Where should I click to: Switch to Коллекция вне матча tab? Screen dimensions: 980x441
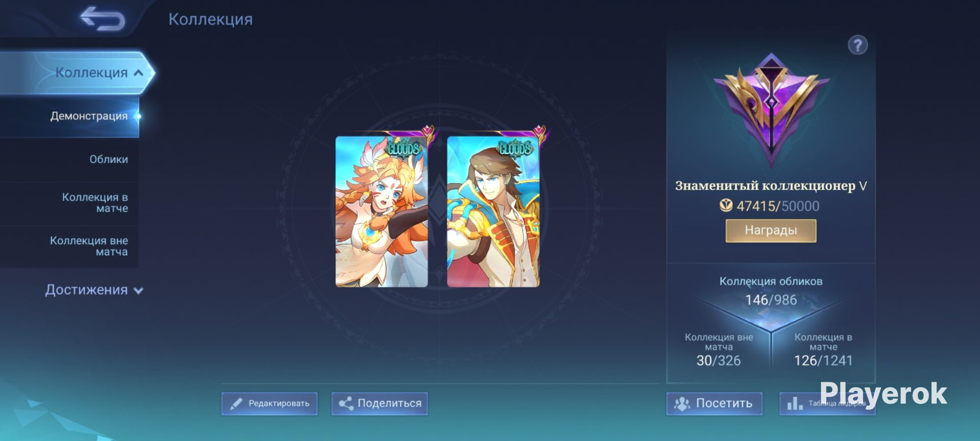coord(69,246)
